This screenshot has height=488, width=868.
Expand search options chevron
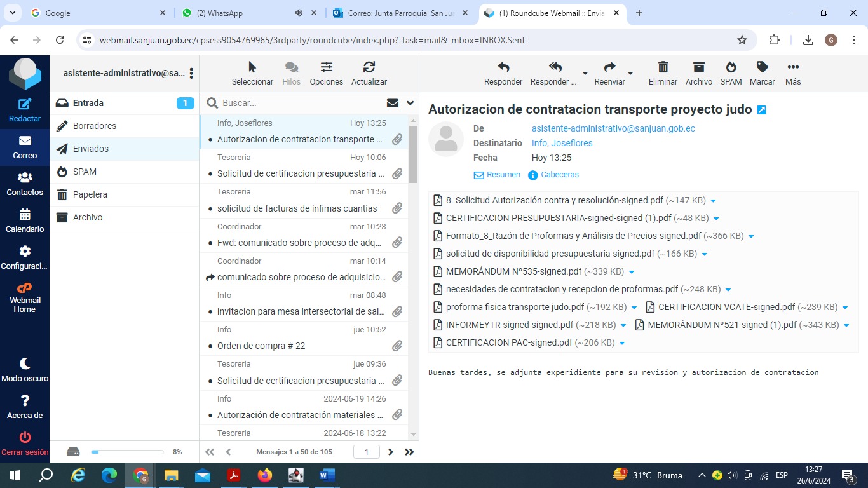click(410, 103)
